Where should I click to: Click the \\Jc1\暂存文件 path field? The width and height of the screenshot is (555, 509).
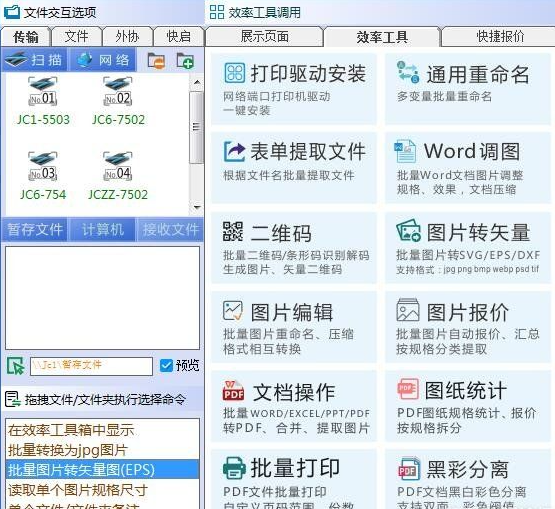pos(91,366)
